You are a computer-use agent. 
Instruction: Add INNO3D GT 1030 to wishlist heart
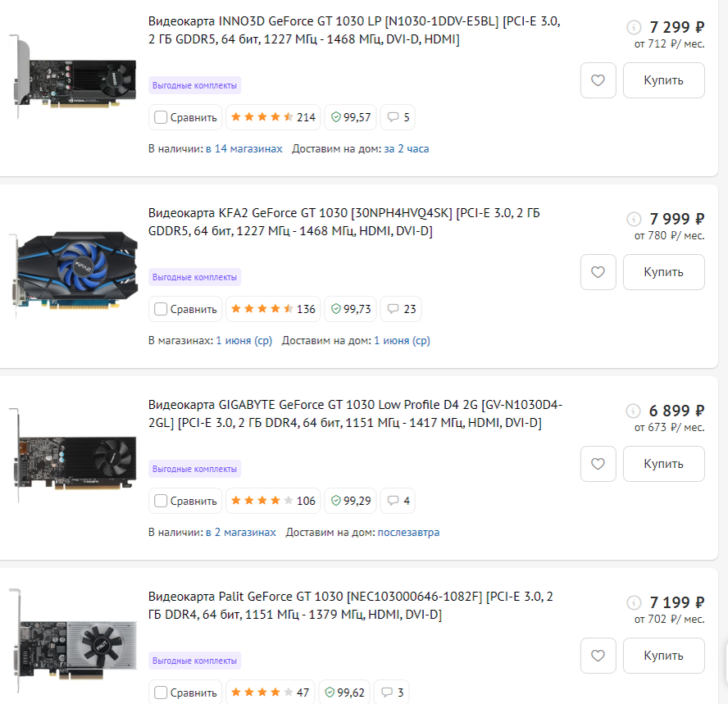(x=598, y=80)
